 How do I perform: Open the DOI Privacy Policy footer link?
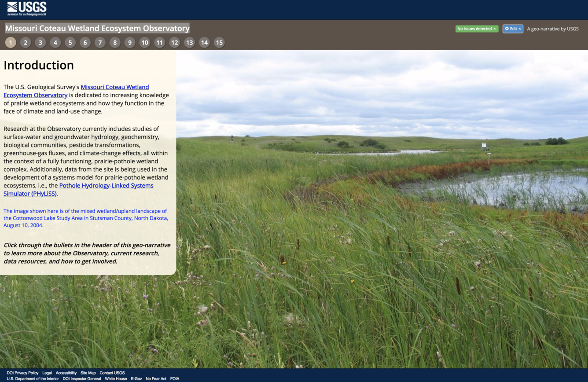click(x=22, y=373)
